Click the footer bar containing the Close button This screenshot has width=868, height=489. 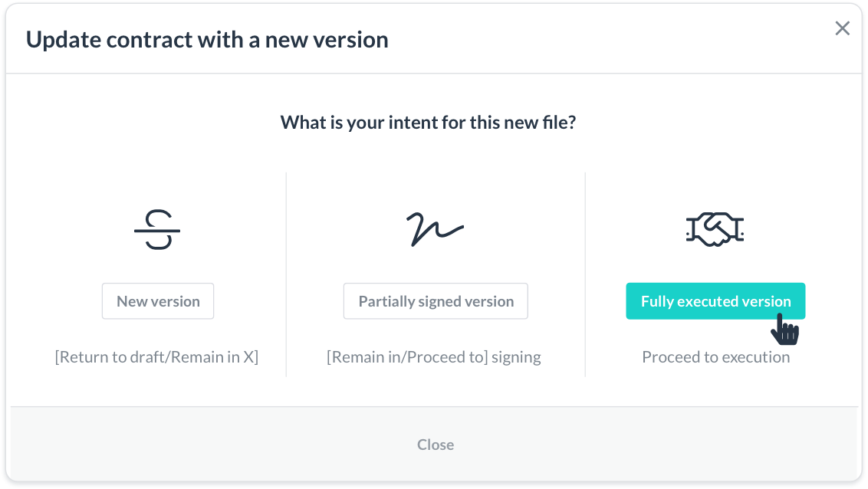435,445
